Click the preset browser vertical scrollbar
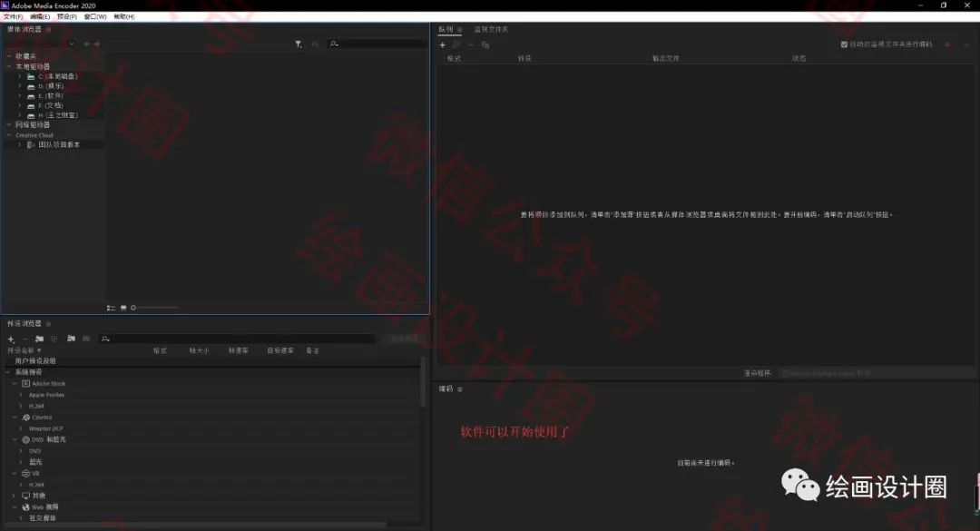 click(x=423, y=383)
